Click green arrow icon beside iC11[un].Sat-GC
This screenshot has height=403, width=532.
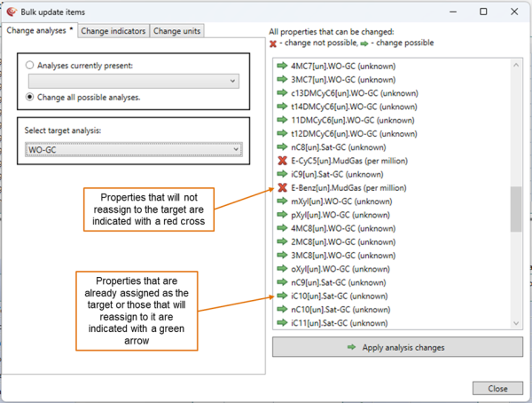(x=282, y=324)
